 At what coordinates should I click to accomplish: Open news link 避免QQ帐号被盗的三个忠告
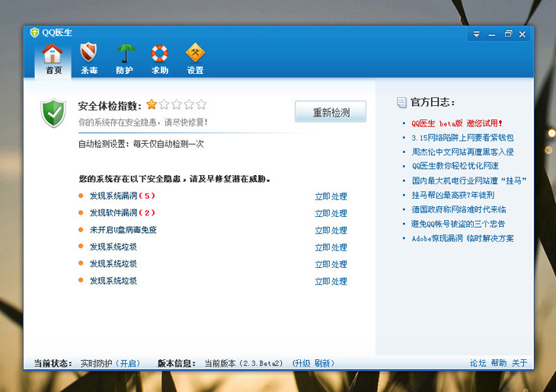point(458,224)
